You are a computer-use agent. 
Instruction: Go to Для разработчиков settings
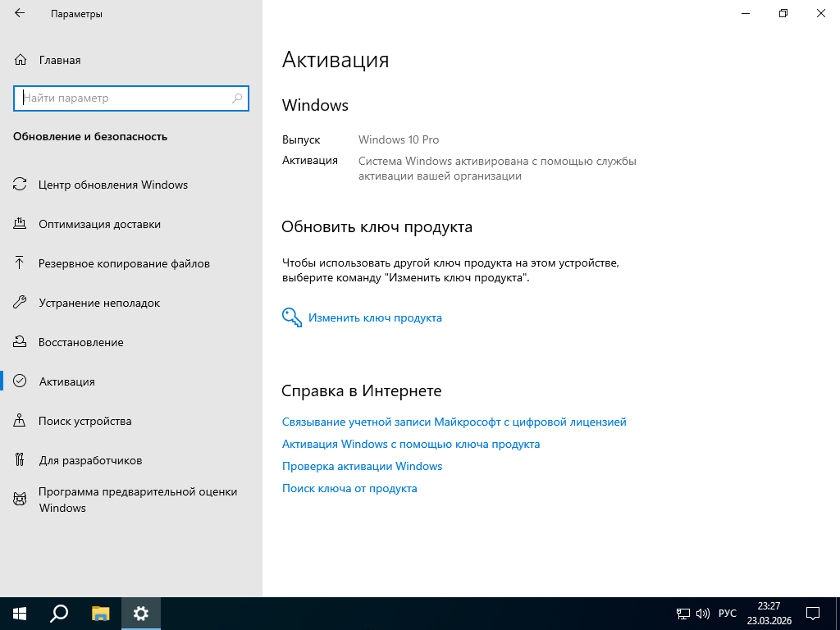pyautogui.click(x=90, y=460)
